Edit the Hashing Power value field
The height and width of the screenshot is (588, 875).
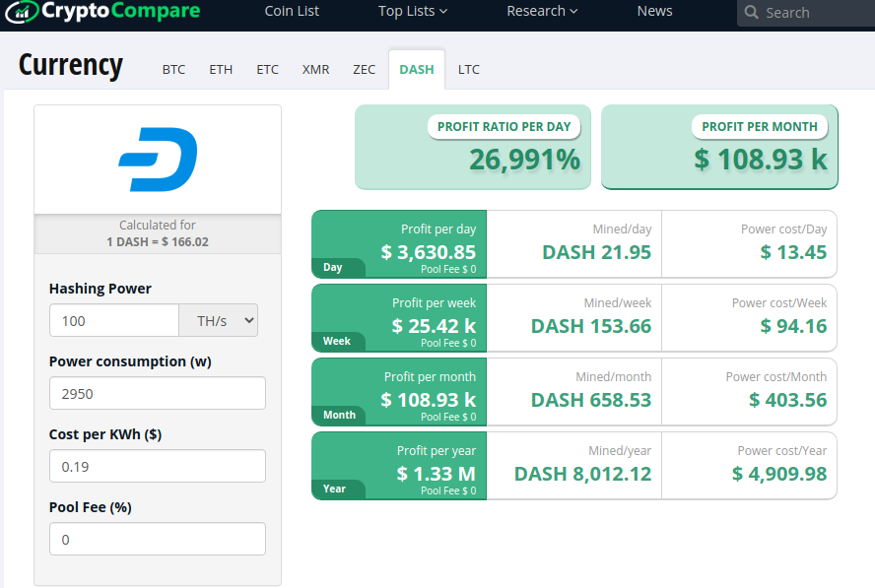click(114, 320)
